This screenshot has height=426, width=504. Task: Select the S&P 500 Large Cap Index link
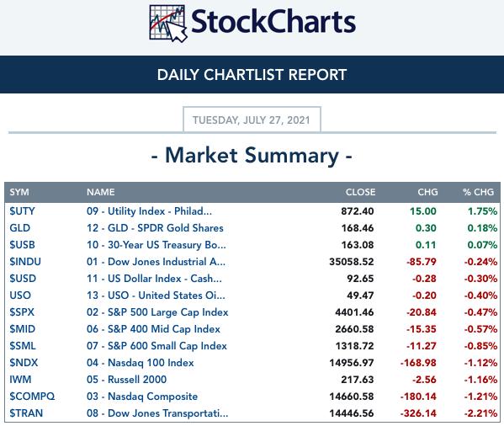point(157,312)
